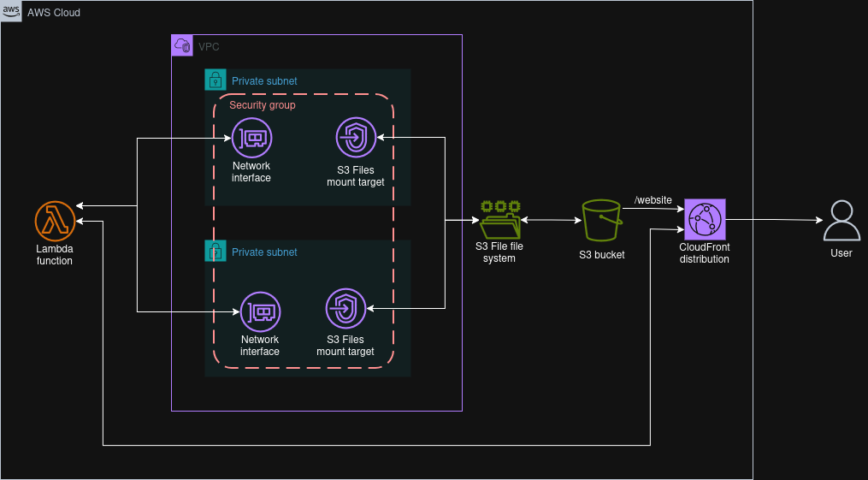Select the upper S3 Files mount target icon
Viewport: 868px width, 480px height.
pyautogui.click(x=356, y=137)
